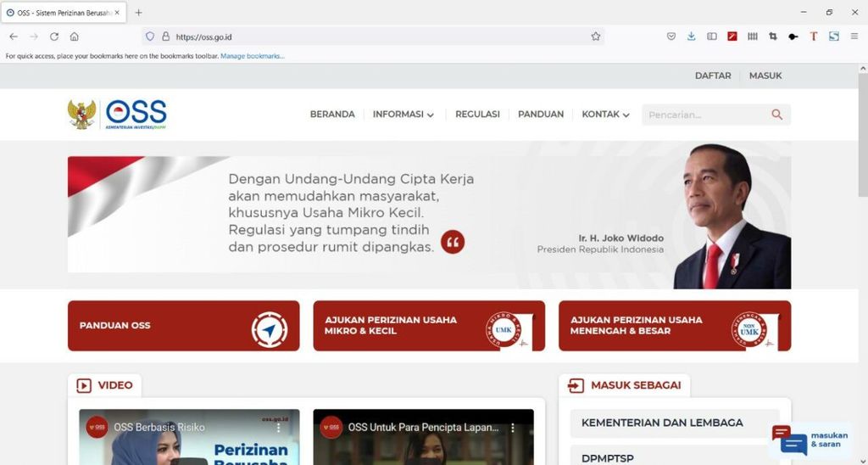This screenshot has height=465, width=868.
Task: Click the vertical page scrollbar thumb
Action: (863, 135)
